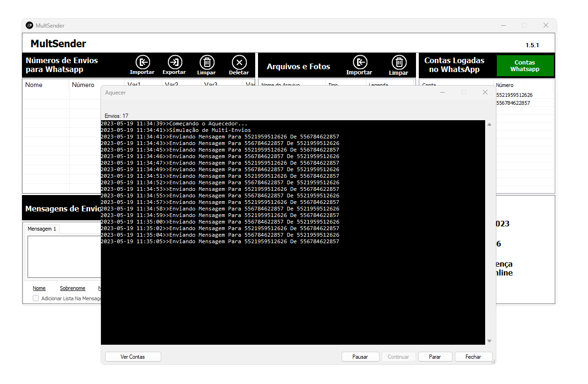Clear the numbers list with Limpar
This screenshot has height=384, width=588.
point(207,65)
